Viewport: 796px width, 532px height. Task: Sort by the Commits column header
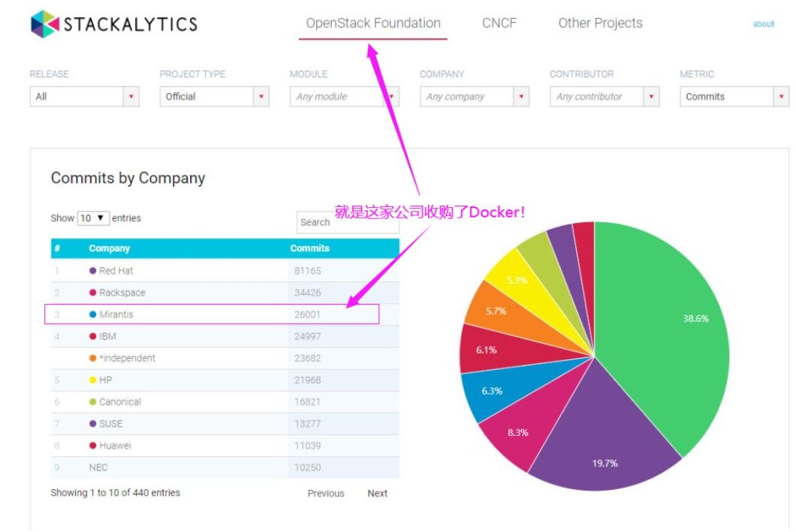[309, 248]
